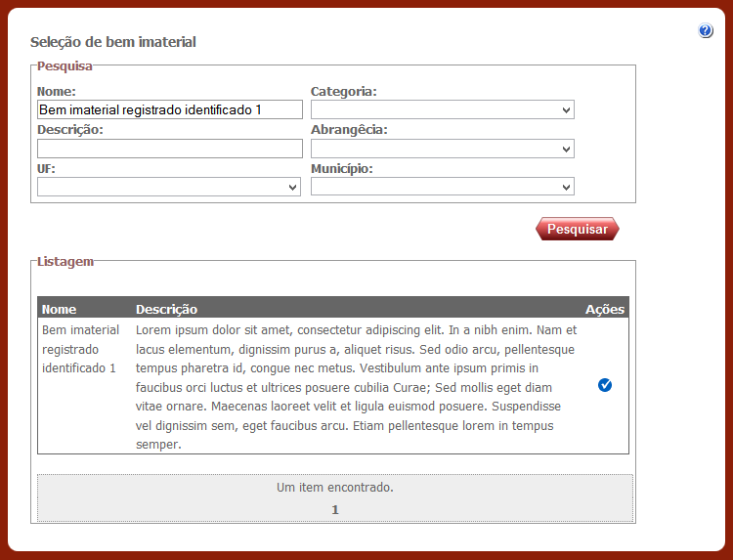
Task: Click the Lorem ipsum description cell
Action: click(x=356, y=387)
